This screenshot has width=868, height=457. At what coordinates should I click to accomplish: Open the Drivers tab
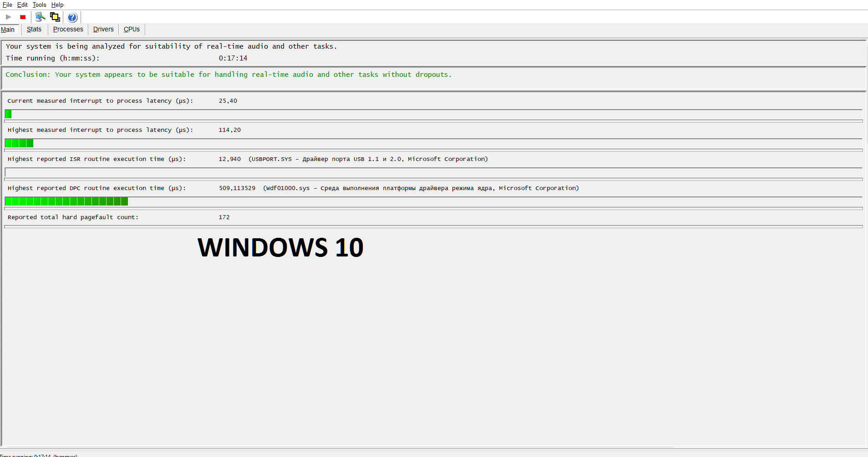tap(103, 30)
